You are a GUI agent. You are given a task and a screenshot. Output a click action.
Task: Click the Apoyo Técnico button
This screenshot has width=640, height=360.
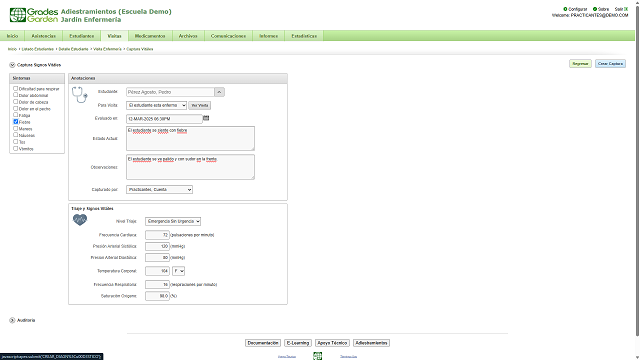point(332,343)
